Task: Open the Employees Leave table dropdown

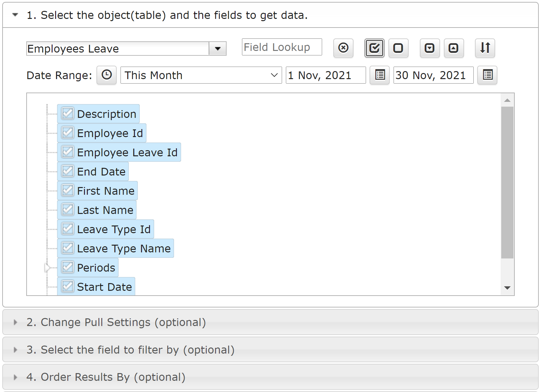Action: coord(218,49)
